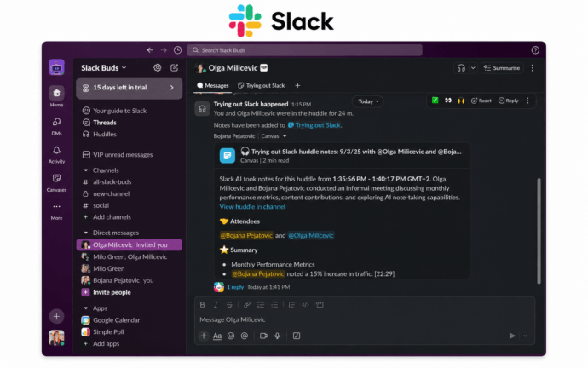Go to Home in sidebar
Image resolution: width=588 pixels, height=368 pixels.
[x=56, y=96]
